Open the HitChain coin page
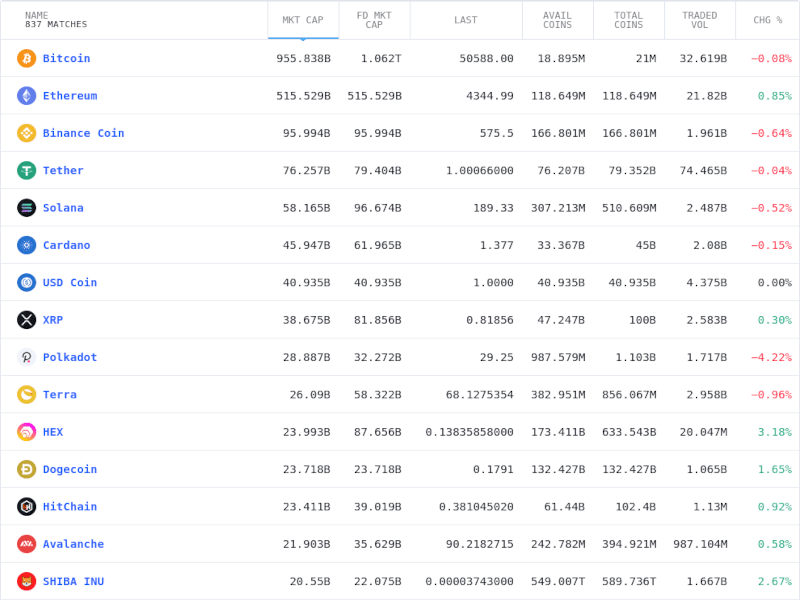The image size is (800, 600). tap(69, 506)
